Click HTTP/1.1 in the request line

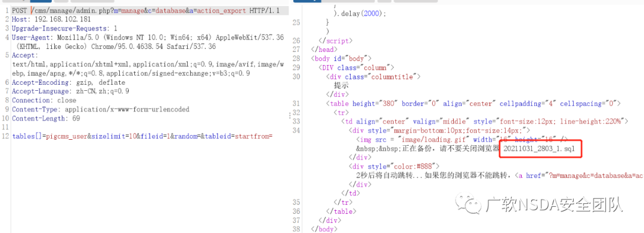click(265, 10)
